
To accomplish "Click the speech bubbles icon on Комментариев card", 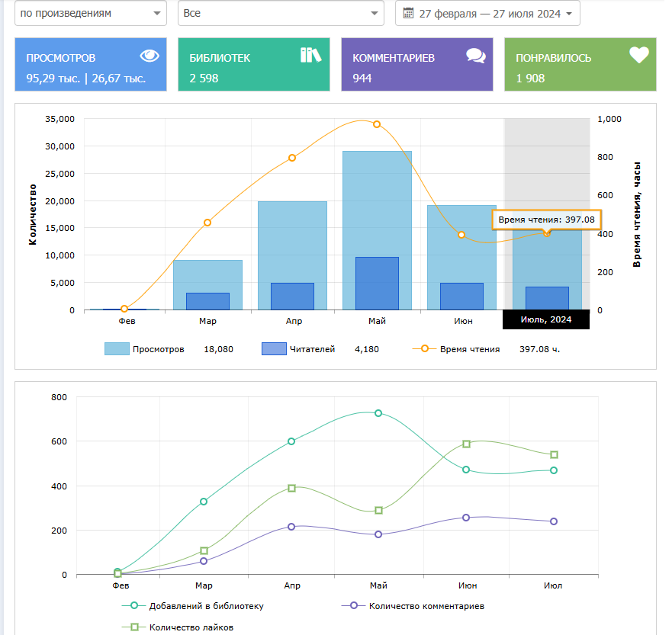I will click(475, 56).
